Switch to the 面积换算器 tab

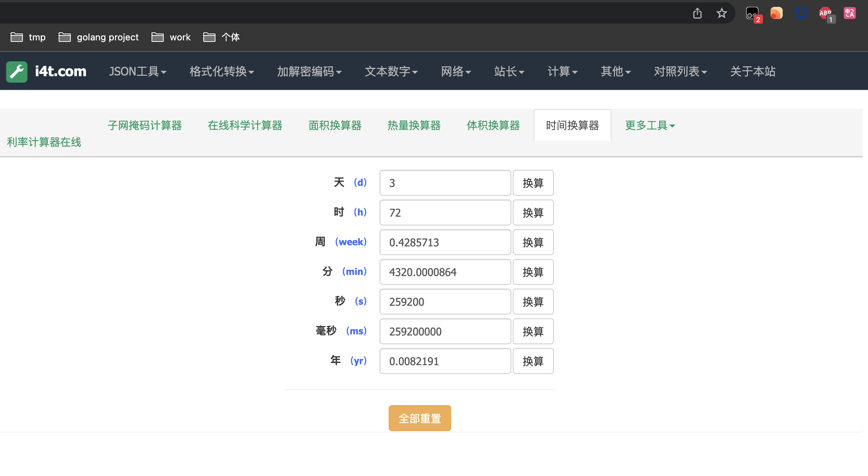click(x=335, y=125)
